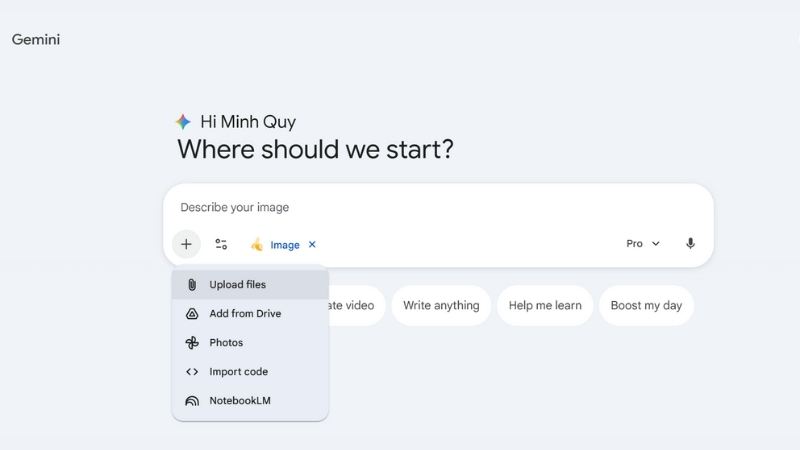The height and width of the screenshot is (450, 800).
Task: Click the Google Drive triangle icon
Action: click(192, 314)
